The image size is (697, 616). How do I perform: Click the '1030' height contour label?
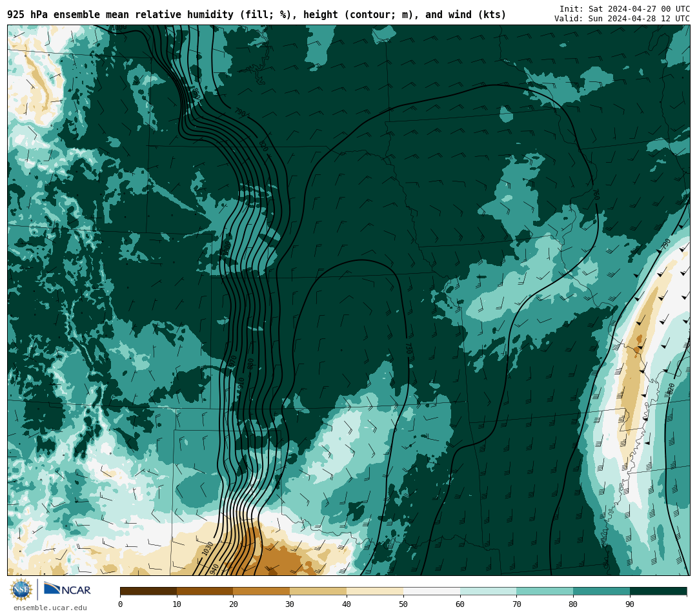[x=208, y=548]
